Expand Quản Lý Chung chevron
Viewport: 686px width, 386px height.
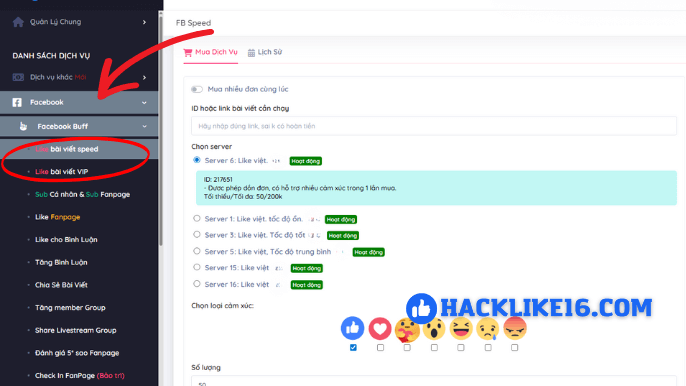144,22
